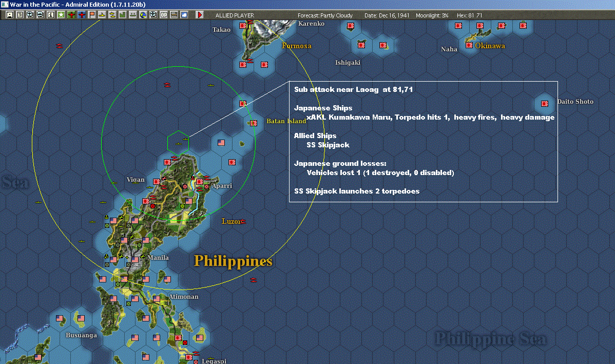The width and height of the screenshot is (615, 364).
Task: Click the first ship-in-window toolbar icon
Action: coord(30,15)
